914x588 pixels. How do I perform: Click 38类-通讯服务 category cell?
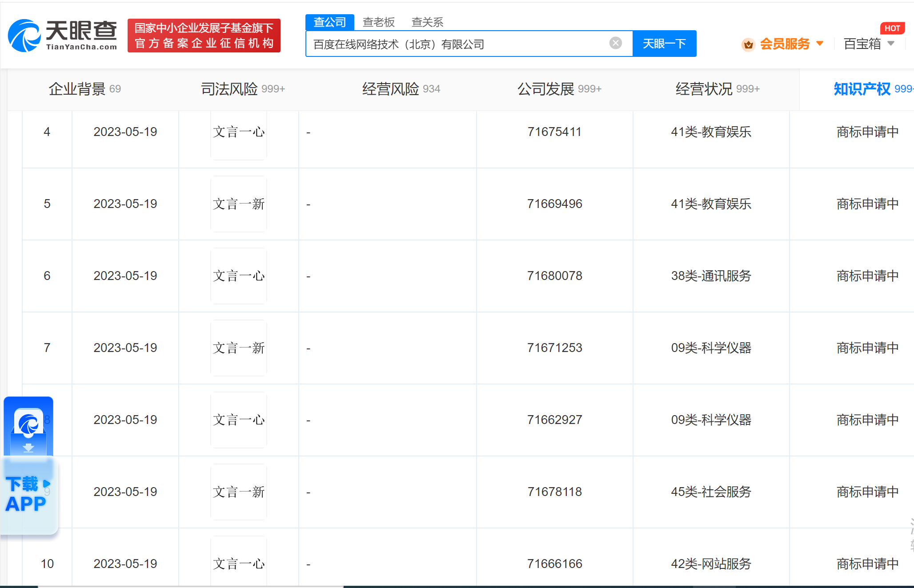click(x=711, y=276)
